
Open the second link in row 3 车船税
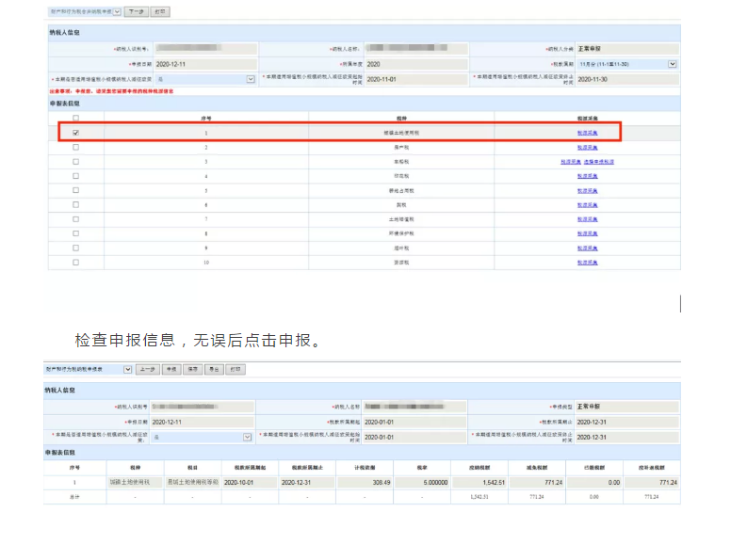tap(599, 162)
